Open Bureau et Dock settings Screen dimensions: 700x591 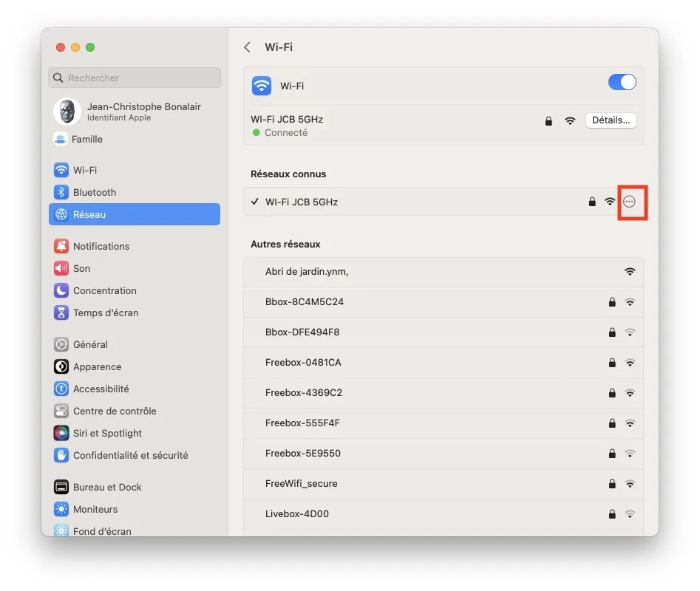pyautogui.click(x=60, y=487)
